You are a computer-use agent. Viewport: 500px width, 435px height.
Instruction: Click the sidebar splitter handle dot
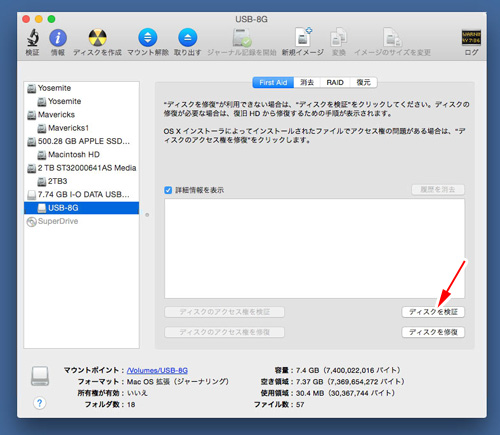[147, 215]
